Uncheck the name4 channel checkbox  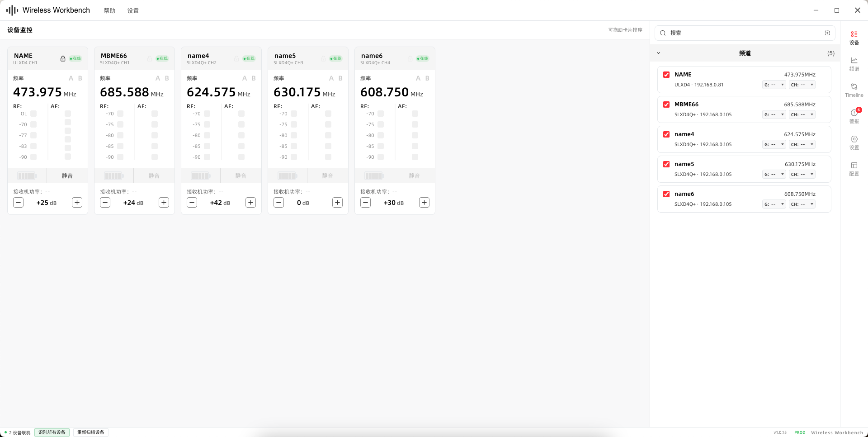pyautogui.click(x=666, y=134)
